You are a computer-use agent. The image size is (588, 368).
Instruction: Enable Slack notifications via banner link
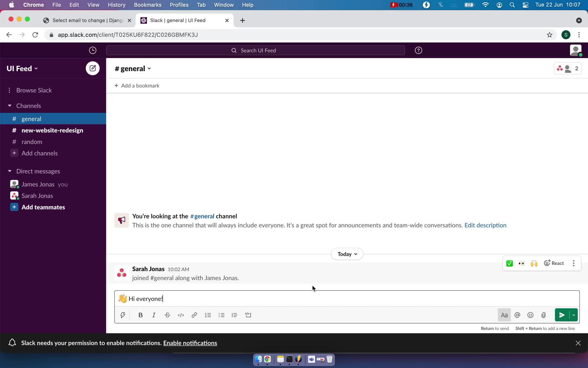point(190,343)
